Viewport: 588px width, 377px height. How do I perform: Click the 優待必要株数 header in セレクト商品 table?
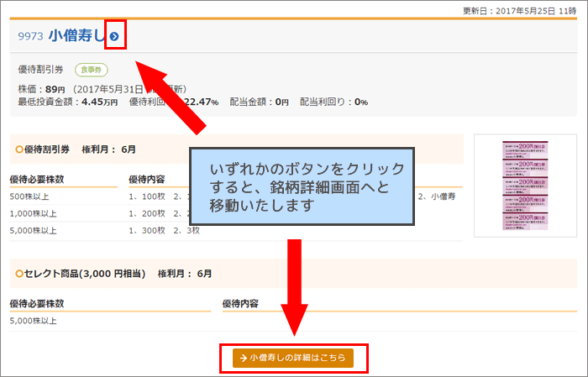pyautogui.click(x=37, y=304)
